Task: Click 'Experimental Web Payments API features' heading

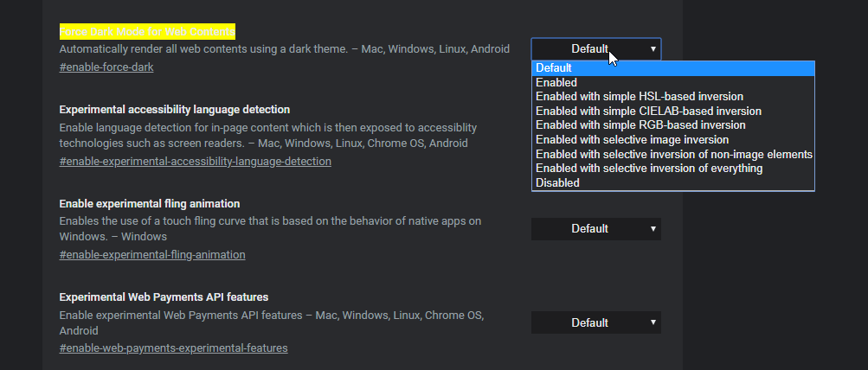Action: point(164,297)
